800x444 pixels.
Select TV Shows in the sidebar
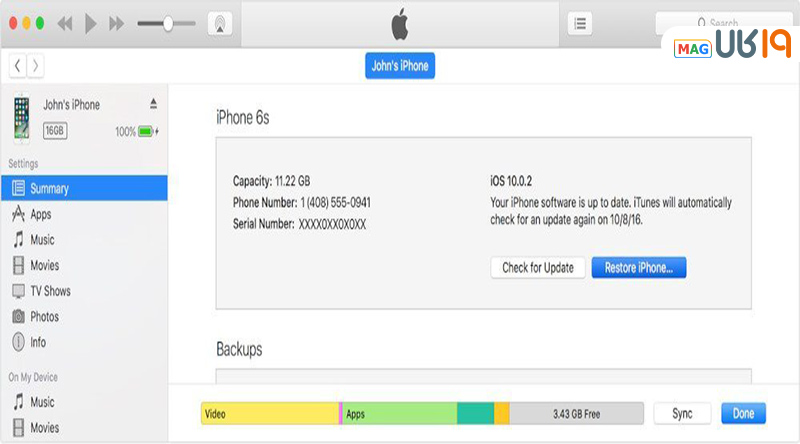[50, 291]
